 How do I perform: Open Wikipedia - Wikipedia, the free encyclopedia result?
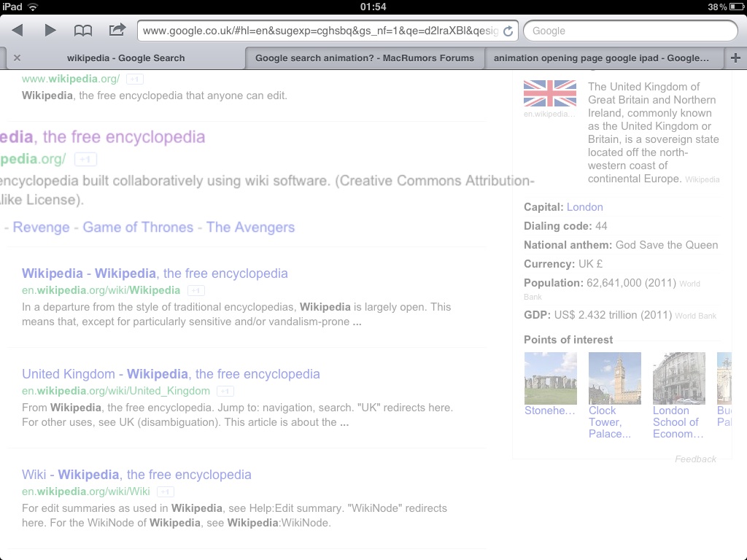(155, 273)
